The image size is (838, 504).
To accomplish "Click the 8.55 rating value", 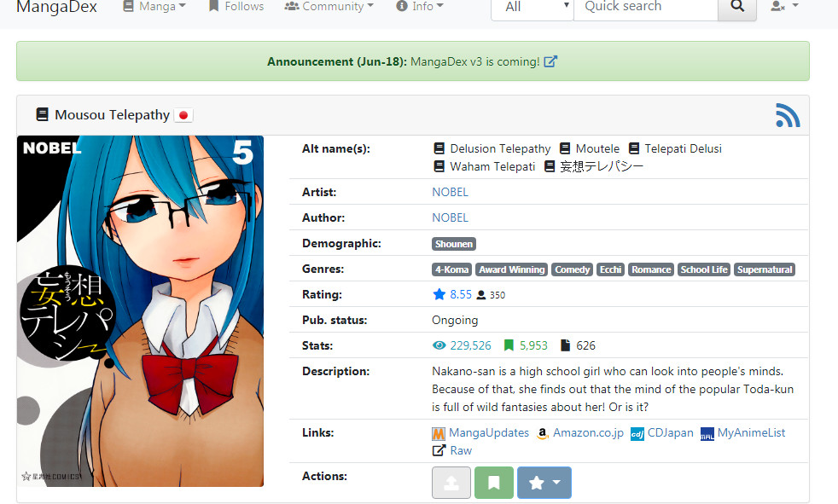I will 461,295.
